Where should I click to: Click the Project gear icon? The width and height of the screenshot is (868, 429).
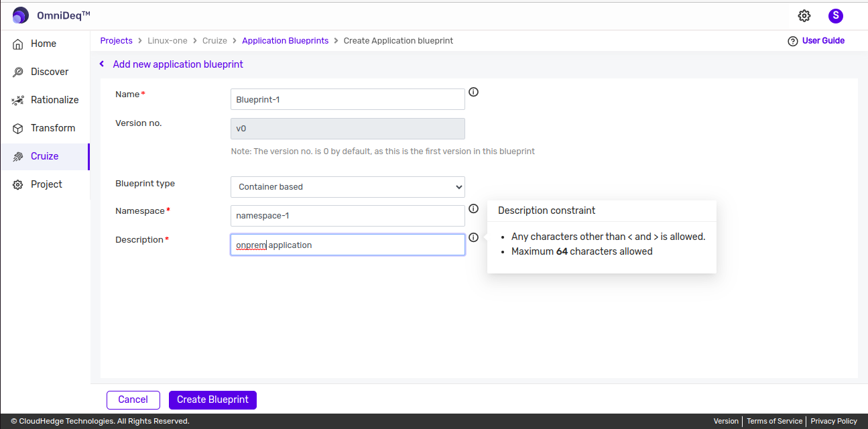(x=18, y=184)
